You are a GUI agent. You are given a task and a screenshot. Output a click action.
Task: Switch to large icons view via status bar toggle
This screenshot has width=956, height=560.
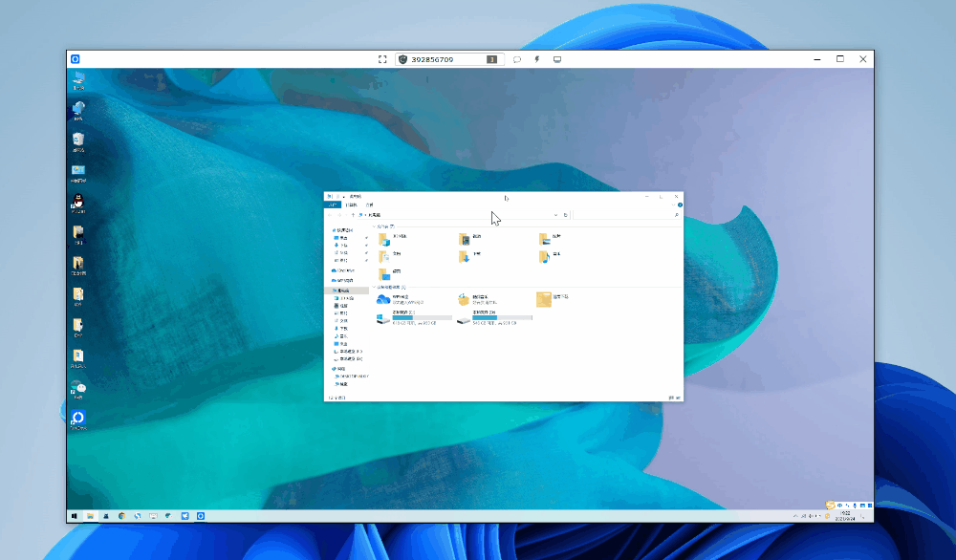point(678,397)
